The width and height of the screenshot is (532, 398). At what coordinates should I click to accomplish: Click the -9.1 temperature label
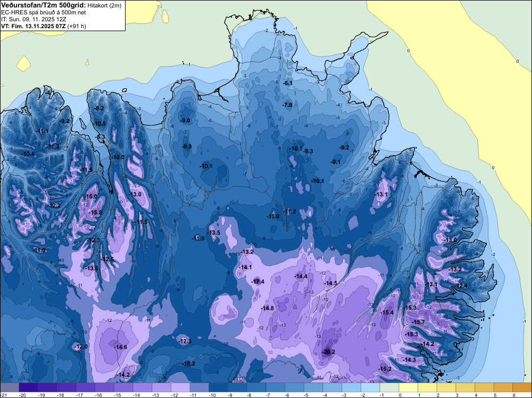point(335,162)
